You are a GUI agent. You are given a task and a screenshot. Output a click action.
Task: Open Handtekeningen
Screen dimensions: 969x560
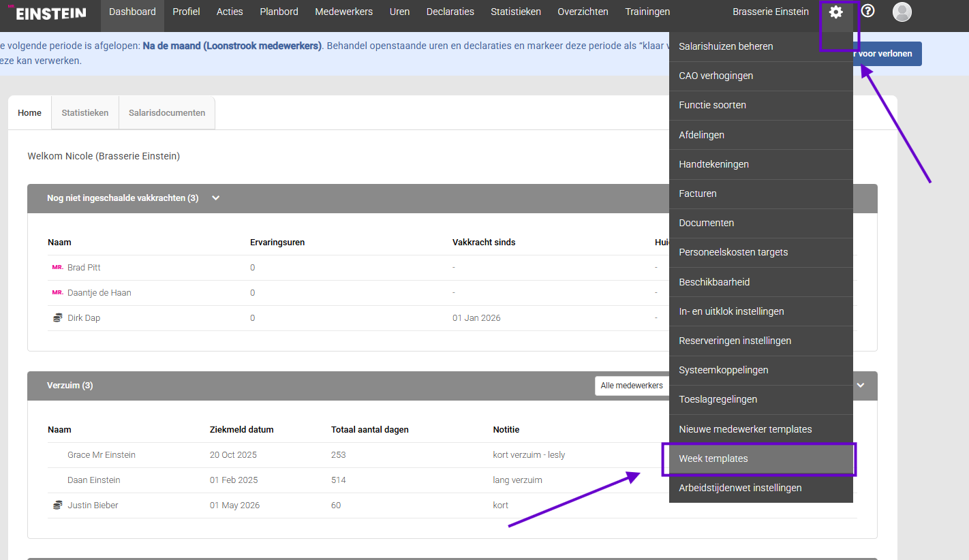pos(761,164)
